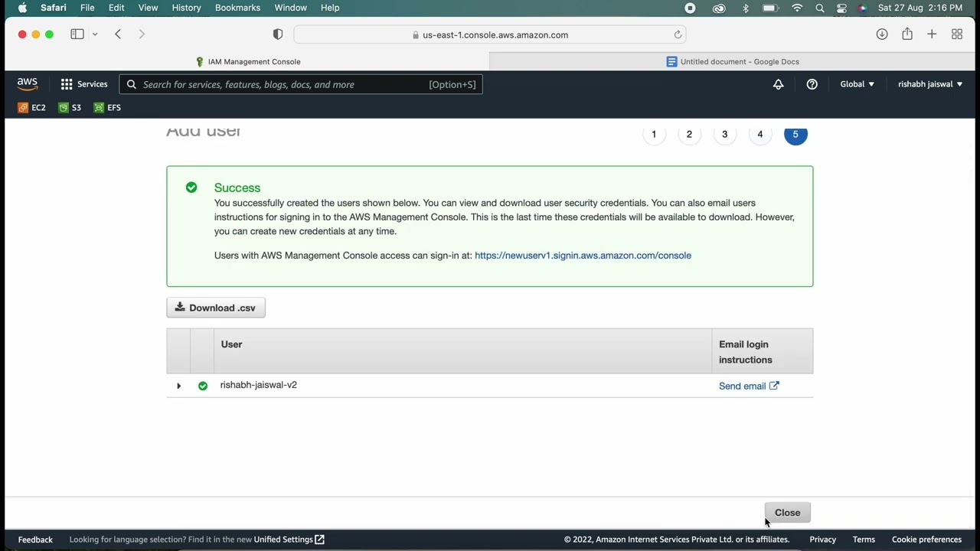The height and width of the screenshot is (551, 980).
Task: Open the EFS shortcut
Action: 107,108
